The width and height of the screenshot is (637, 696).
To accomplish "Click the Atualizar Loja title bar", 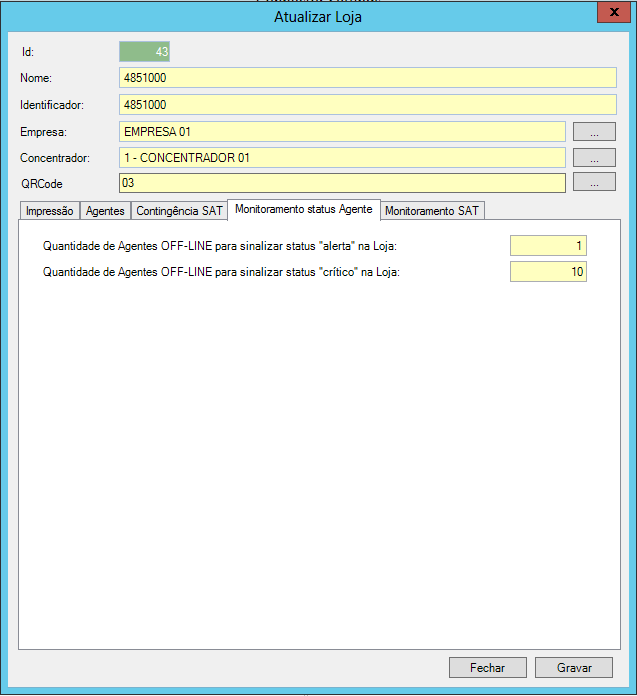I will [318, 17].
